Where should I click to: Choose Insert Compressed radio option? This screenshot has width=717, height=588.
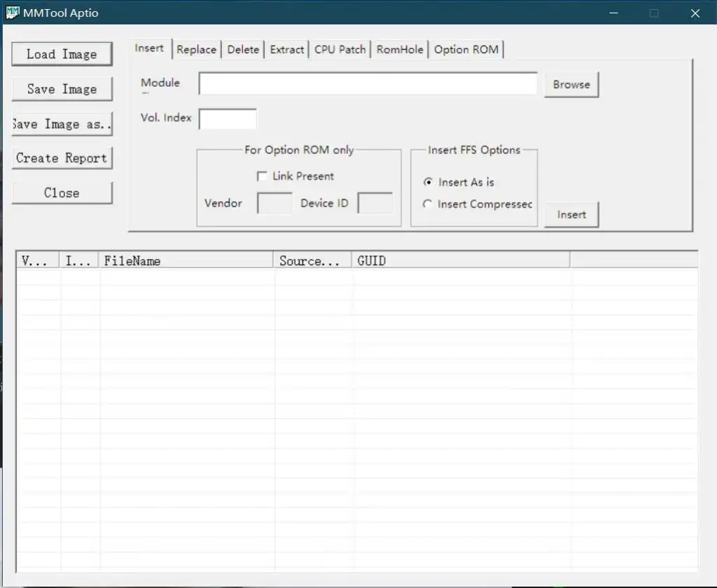click(428, 204)
